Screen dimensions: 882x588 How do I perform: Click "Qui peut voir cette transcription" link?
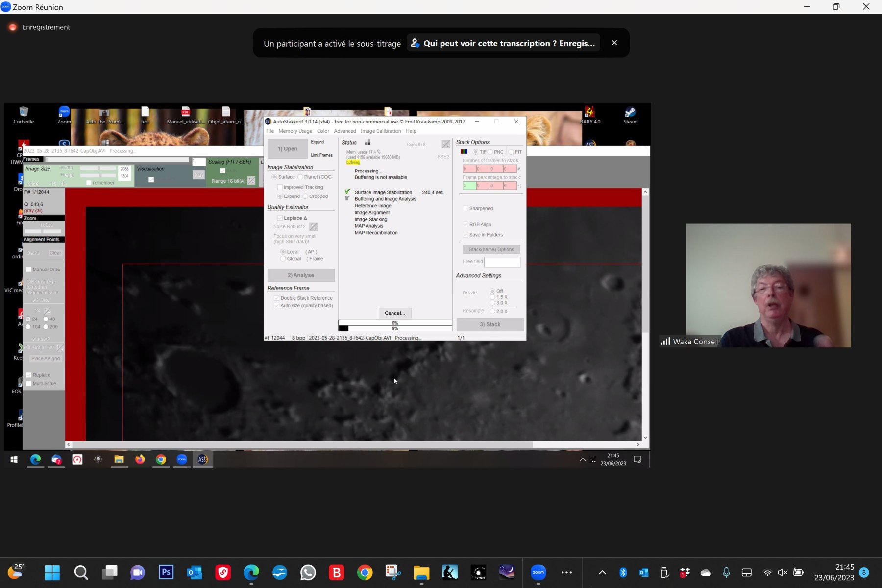click(x=503, y=43)
